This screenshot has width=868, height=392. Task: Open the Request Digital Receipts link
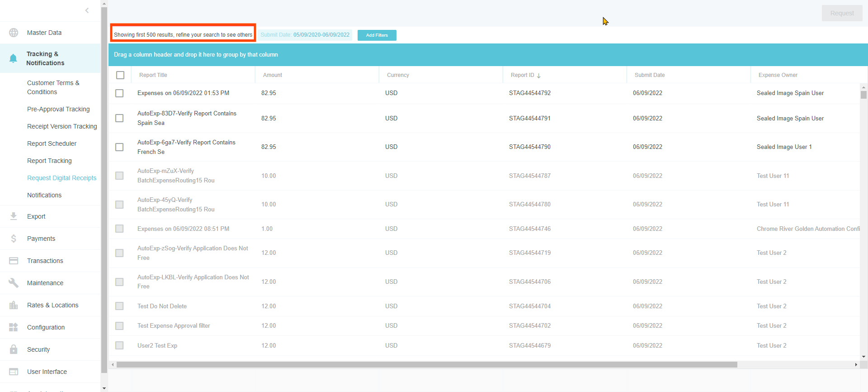61,178
